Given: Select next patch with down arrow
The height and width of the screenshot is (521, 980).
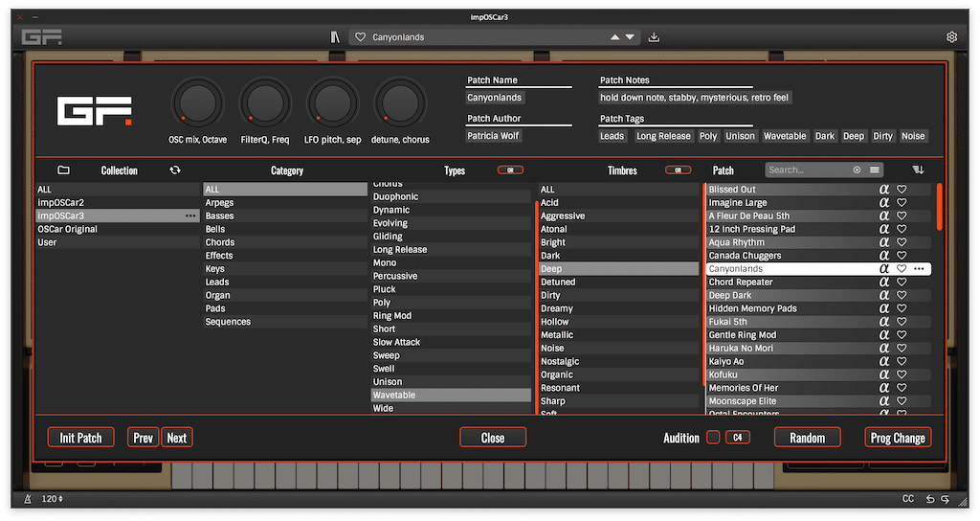Looking at the screenshot, I should [630, 37].
